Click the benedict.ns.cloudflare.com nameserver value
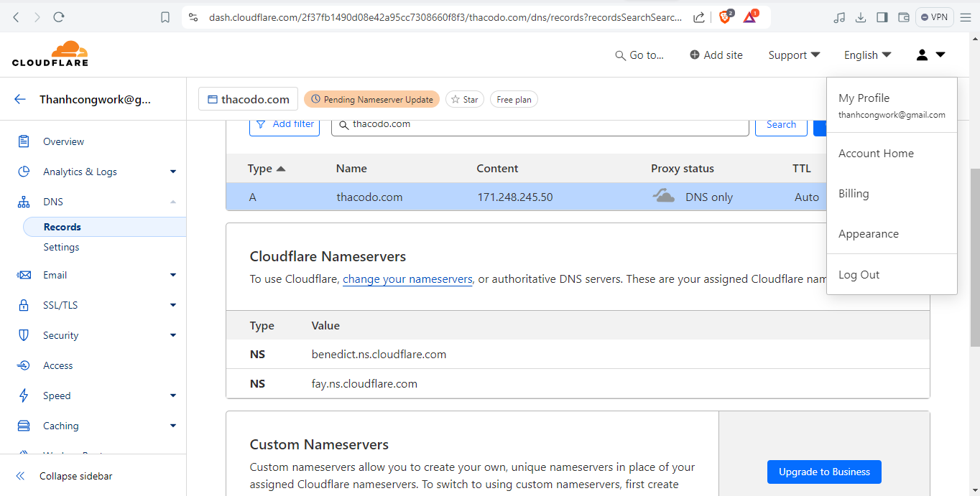 click(x=379, y=355)
